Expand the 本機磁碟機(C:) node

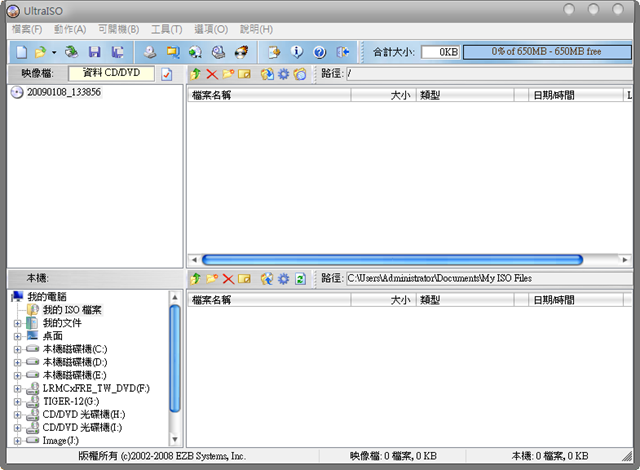click(17, 350)
